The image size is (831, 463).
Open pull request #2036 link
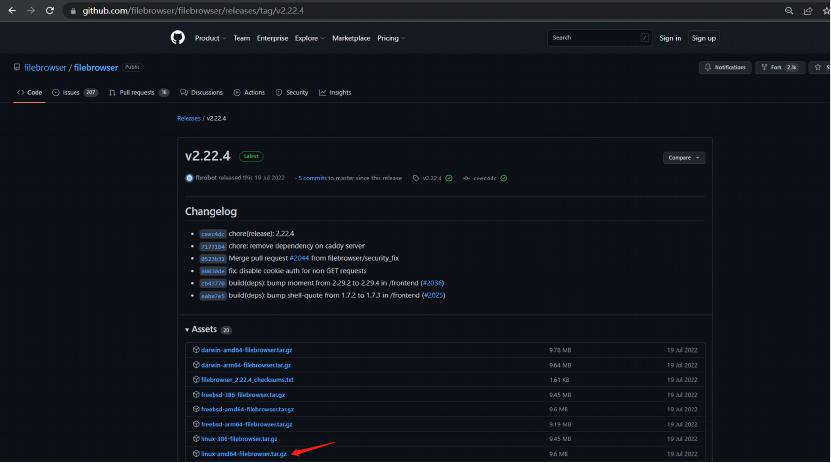pos(432,283)
